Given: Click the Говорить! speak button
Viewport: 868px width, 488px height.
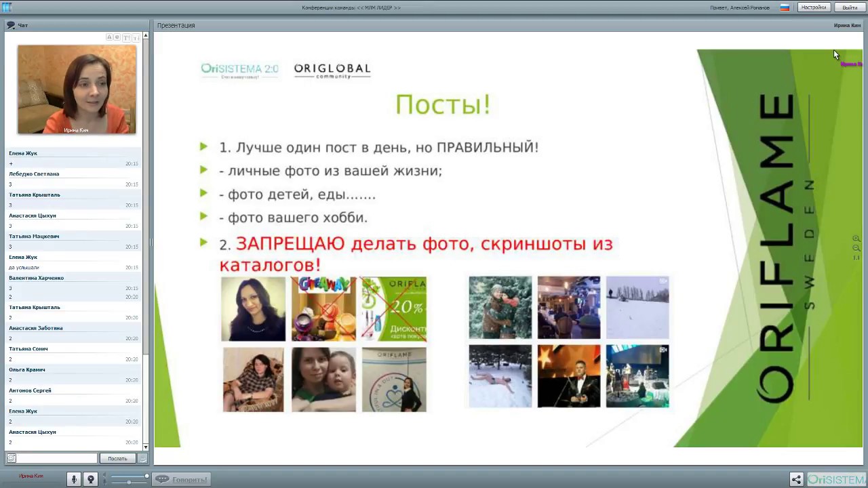Looking at the screenshot, I should point(182,479).
